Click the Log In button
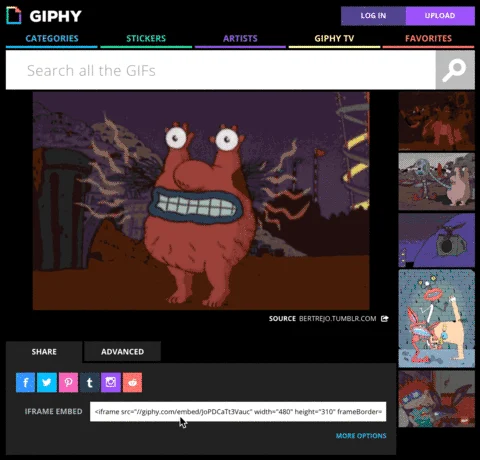 [373, 16]
